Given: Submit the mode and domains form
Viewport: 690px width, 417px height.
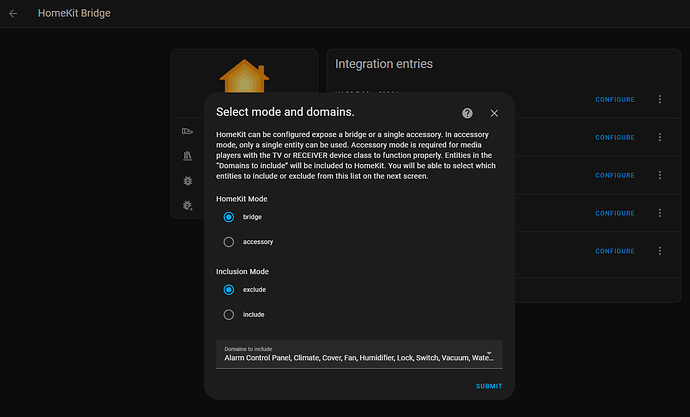Looking at the screenshot, I should pyautogui.click(x=489, y=386).
